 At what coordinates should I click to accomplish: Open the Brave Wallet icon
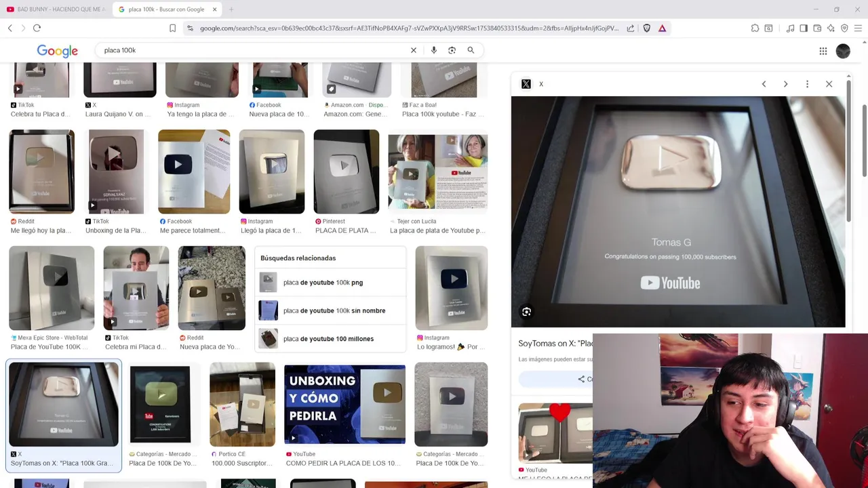[x=817, y=28]
